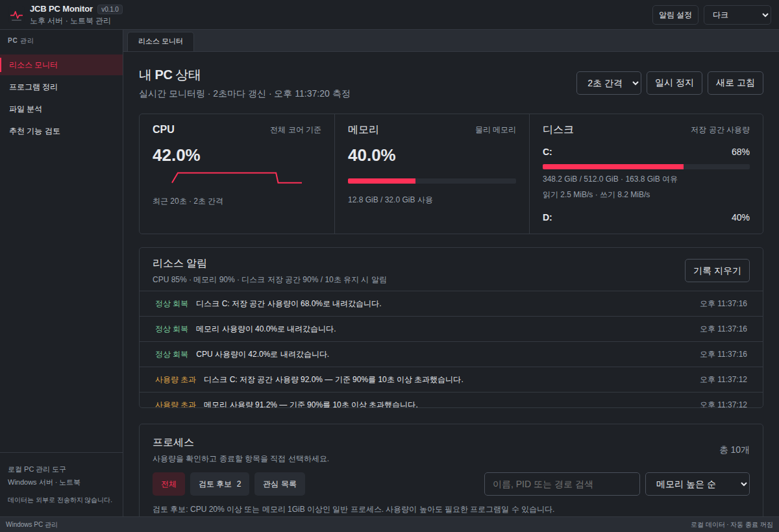Viewport: 779px width, 532px height.
Task: Click the 프로세스 section heading
Action: point(173,442)
